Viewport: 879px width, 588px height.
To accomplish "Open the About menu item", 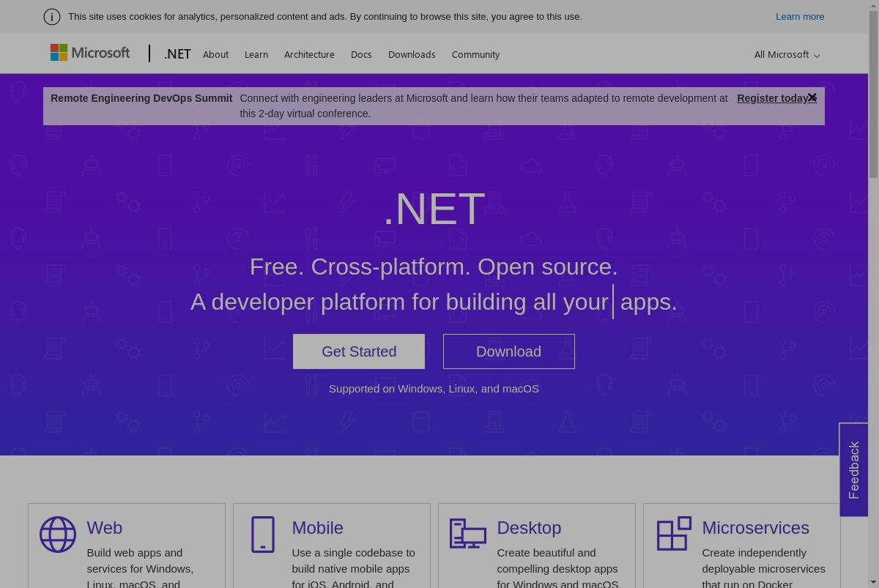I will [x=215, y=54].
